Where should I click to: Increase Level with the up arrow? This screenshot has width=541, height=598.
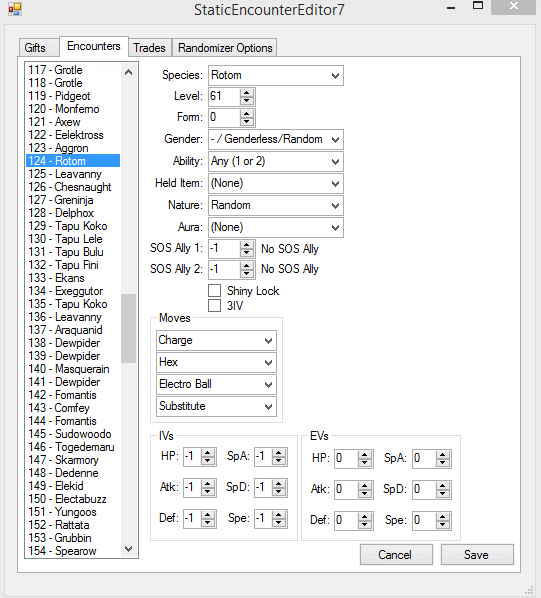click(247, 92)
